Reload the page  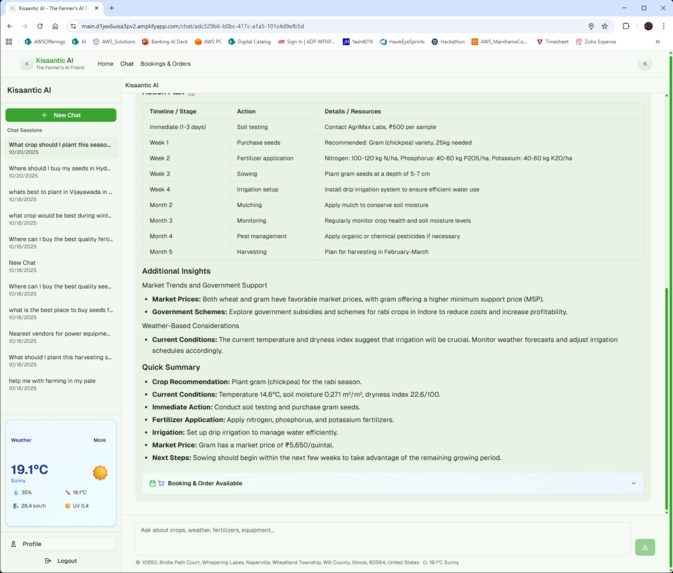coord(40,26)
